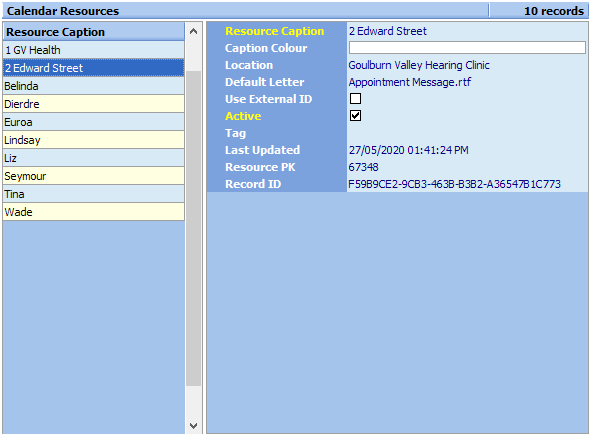Select the '2 Edward Street' list row

coord(93,68)
